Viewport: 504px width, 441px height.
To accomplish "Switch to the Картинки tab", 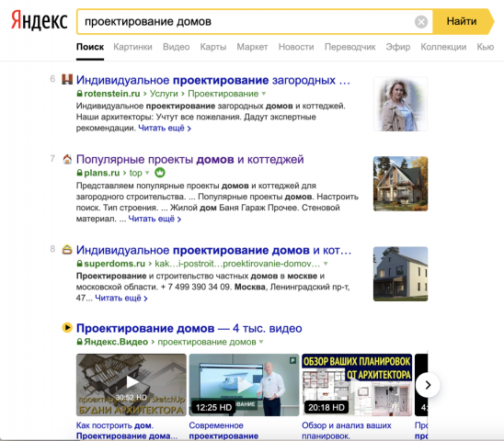I will (132, 47).
